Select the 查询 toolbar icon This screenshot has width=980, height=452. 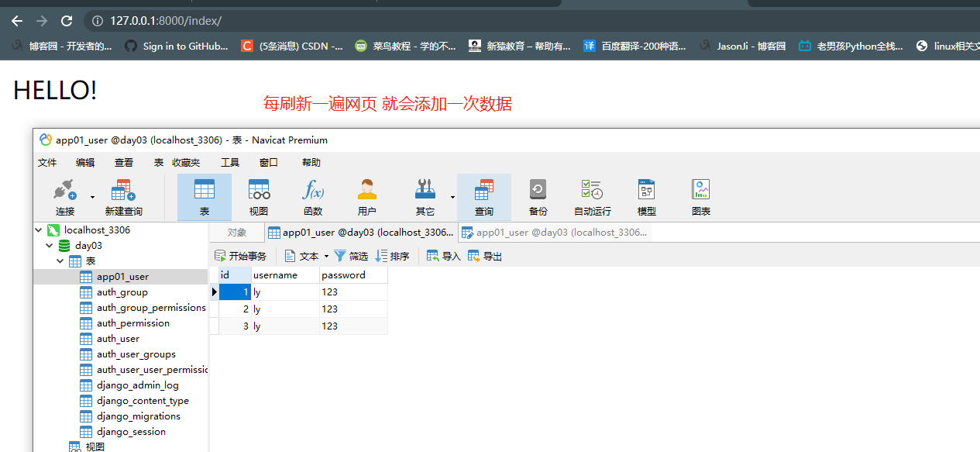(x=484, y=197)
